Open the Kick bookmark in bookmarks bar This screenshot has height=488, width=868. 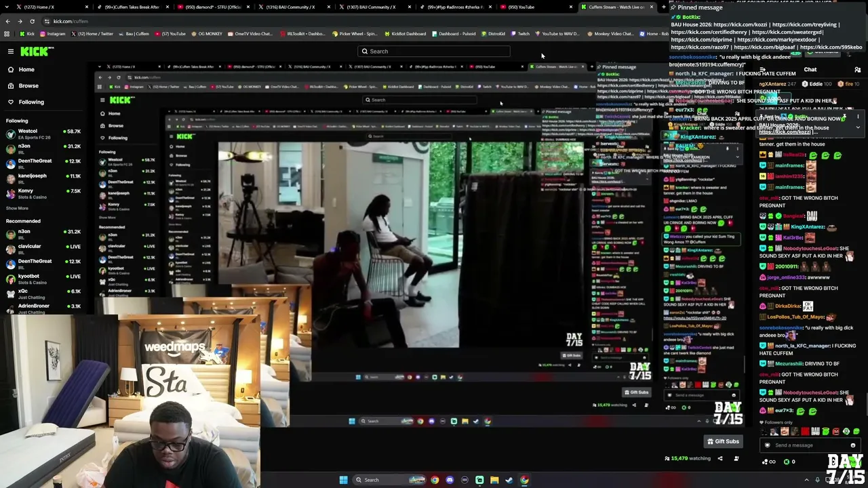27,34
